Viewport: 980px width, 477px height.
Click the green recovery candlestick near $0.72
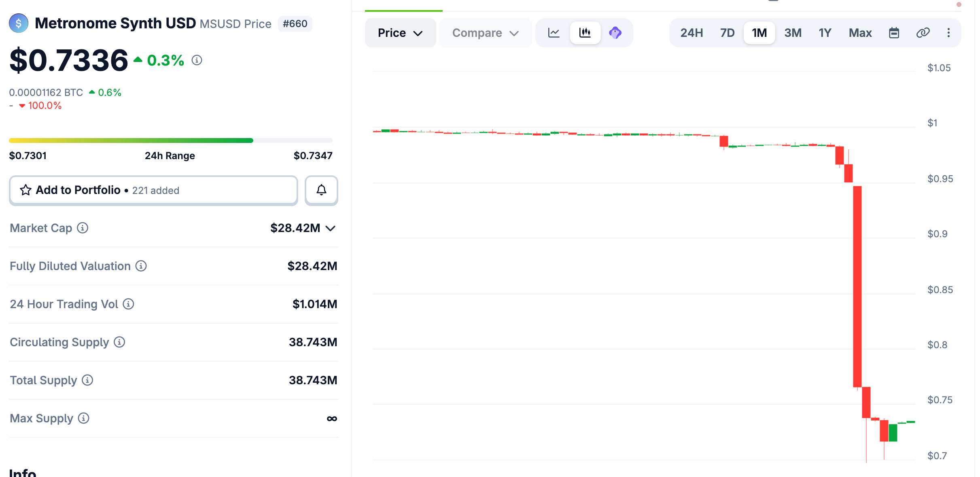(893, 432)
